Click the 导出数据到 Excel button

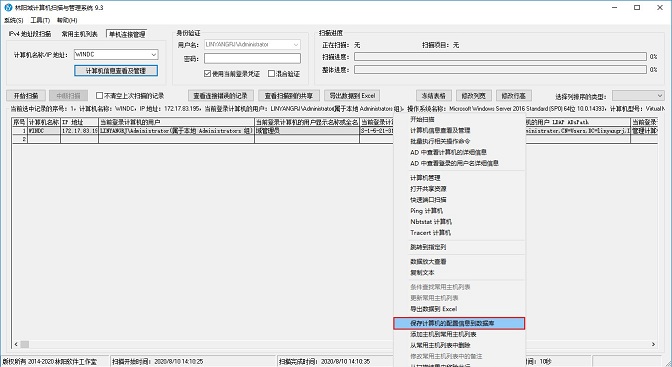pyautogui.click(x=352, y=96)
